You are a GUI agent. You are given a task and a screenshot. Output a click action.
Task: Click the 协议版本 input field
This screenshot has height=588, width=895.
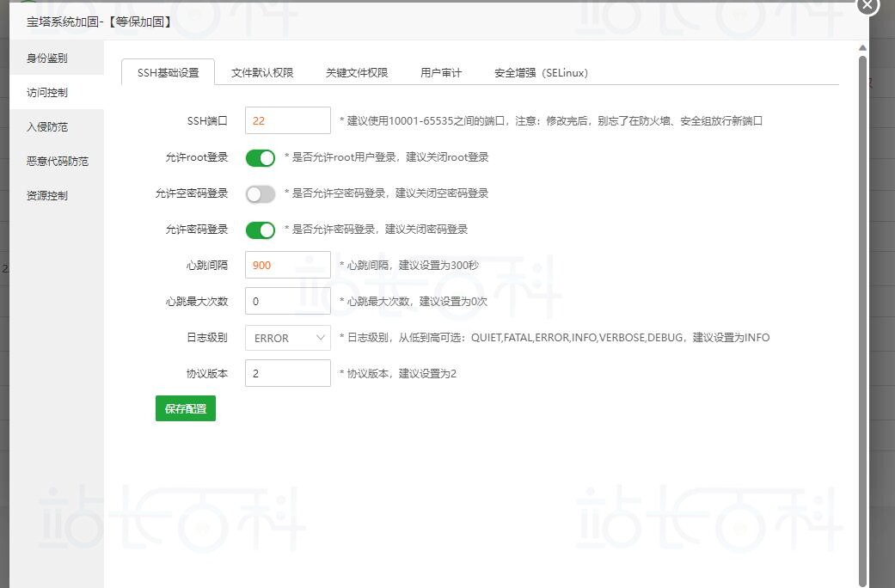pyautogui.click(x=287, y=374)
